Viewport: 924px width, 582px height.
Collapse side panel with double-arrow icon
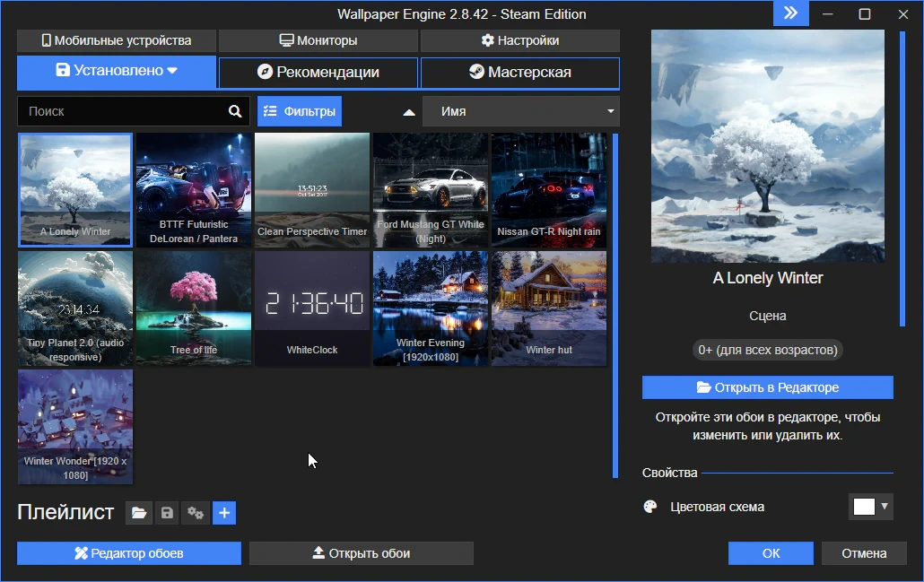coord(791,13)
